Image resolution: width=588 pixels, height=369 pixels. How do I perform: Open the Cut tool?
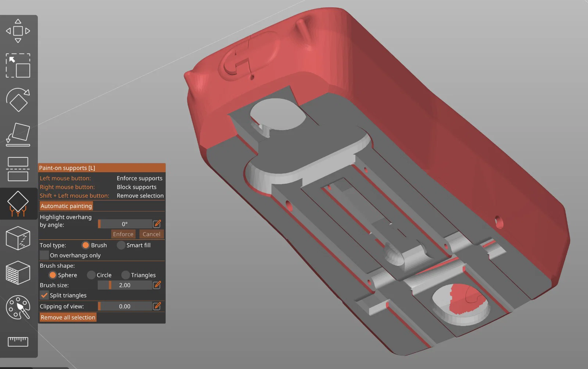click(18, 169)
